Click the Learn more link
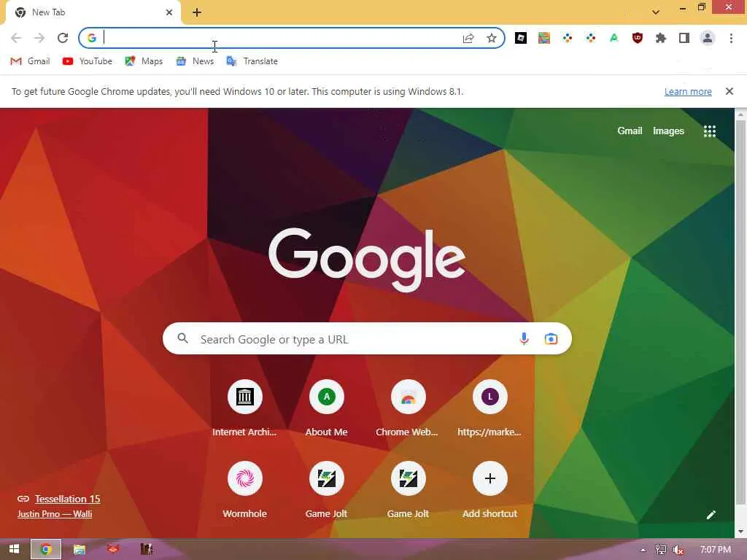This screenshot has width=747, height=560. [x=688, y=91]
